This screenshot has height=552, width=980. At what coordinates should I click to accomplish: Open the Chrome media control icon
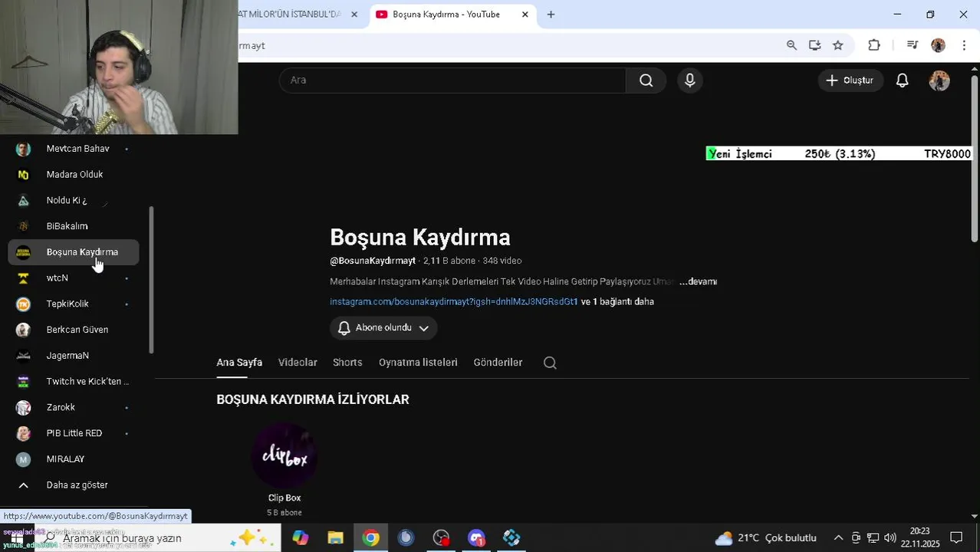pyautogui.click(x=913, y=45)
